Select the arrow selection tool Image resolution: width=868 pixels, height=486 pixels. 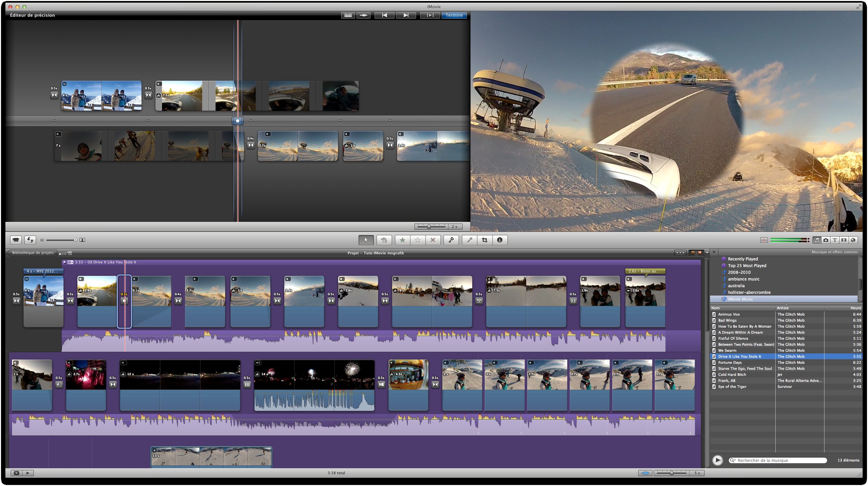tap(366, 240)
